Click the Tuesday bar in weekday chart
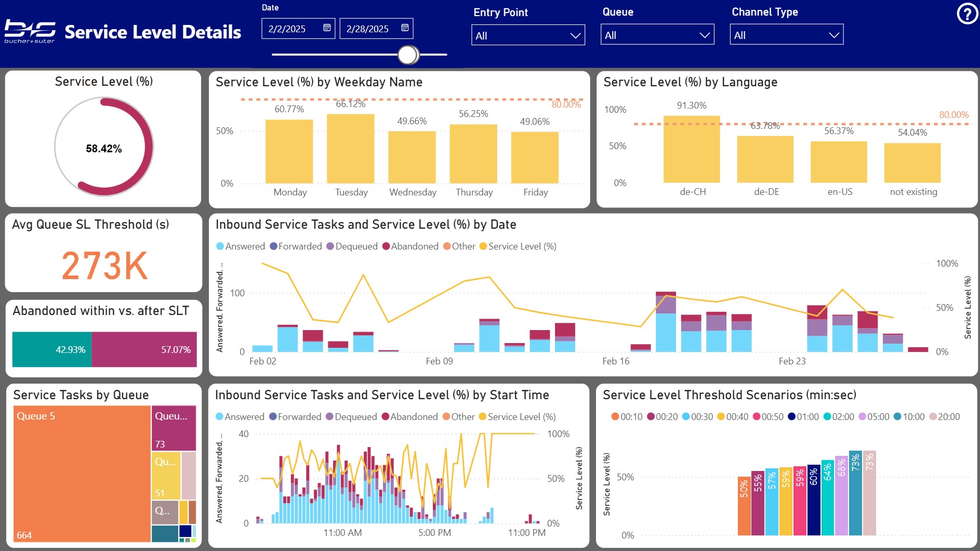Viewport: 980px width, 551px height. click(x=351, y=149)
